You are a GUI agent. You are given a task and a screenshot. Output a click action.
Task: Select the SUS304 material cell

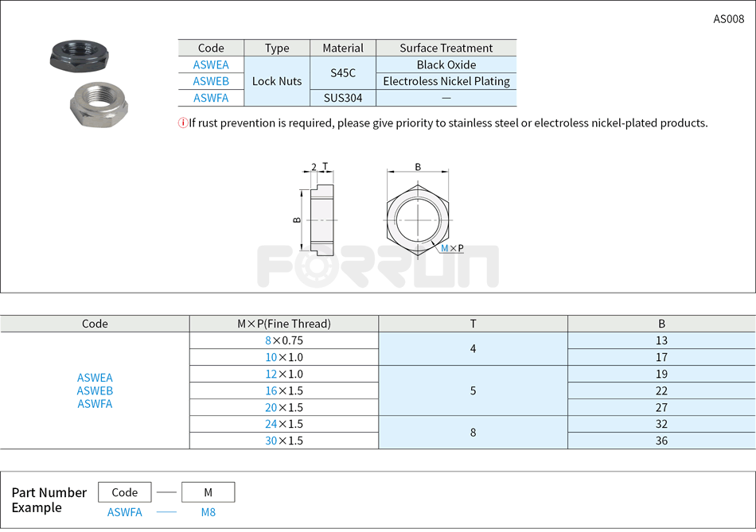click(x=343, y=98)
